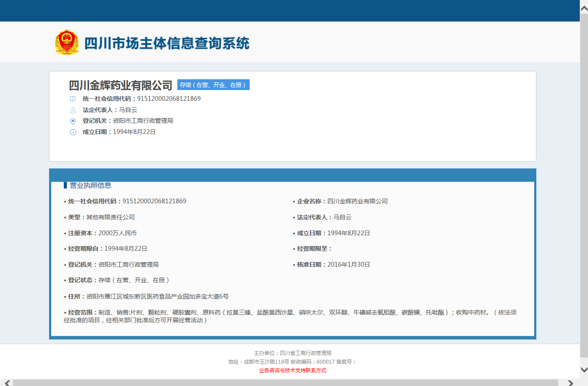This screenshot has height=386, width=588.
Task: Click the 经营范围 business scope text
Action: pyautogui.click(x=290, y=316)
